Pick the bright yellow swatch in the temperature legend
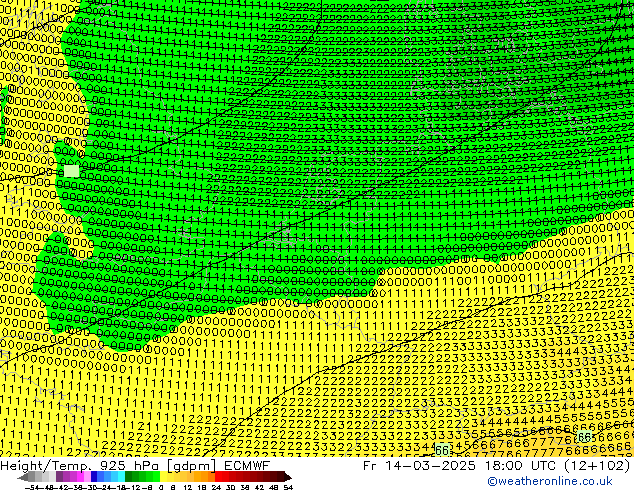This screenshot has height=490, width=634. [x=163, y=477]
